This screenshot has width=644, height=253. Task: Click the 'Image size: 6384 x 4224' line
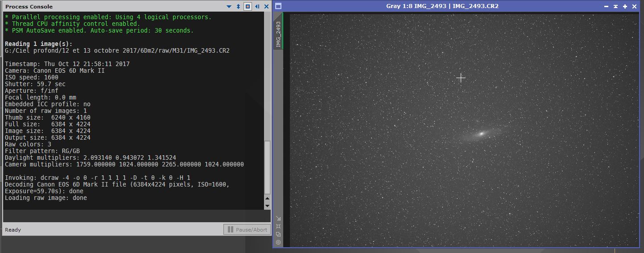click(x=47, y=131)
